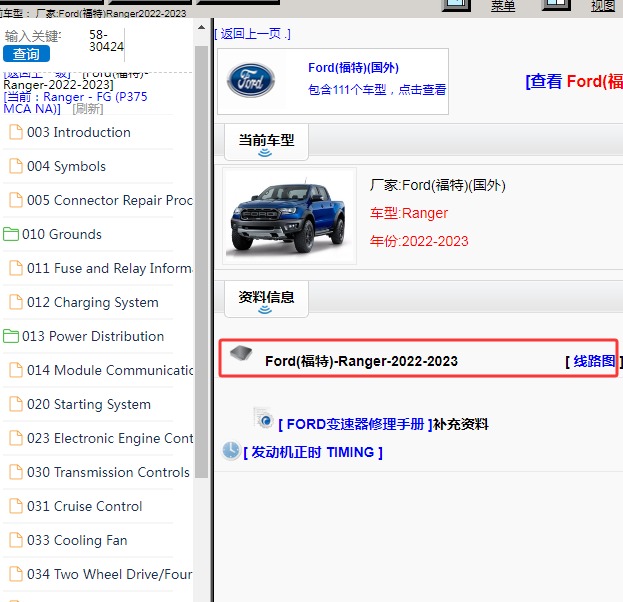The image size is (623, 602).
Task: Select the 当前车型 tab
Action: [x=266, y=142]
